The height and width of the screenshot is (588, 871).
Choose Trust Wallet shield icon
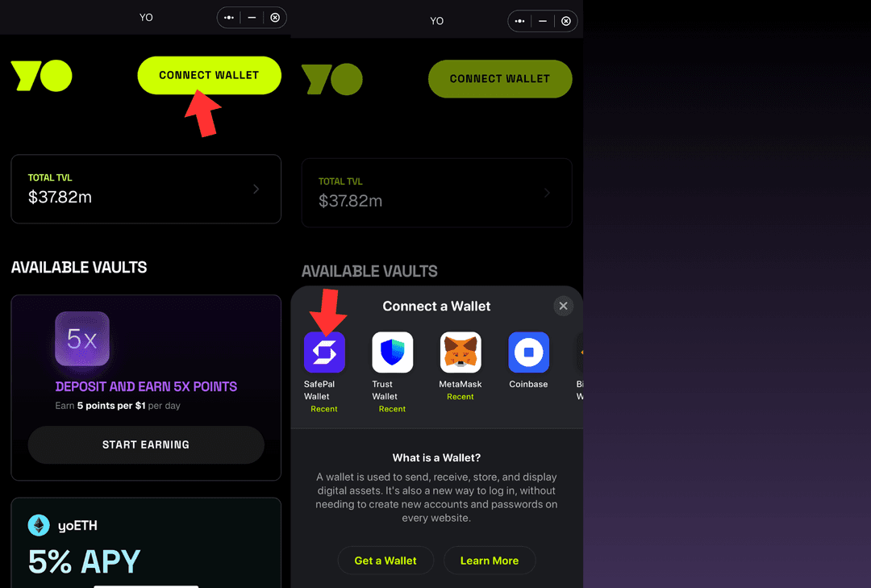pos(392,352)
